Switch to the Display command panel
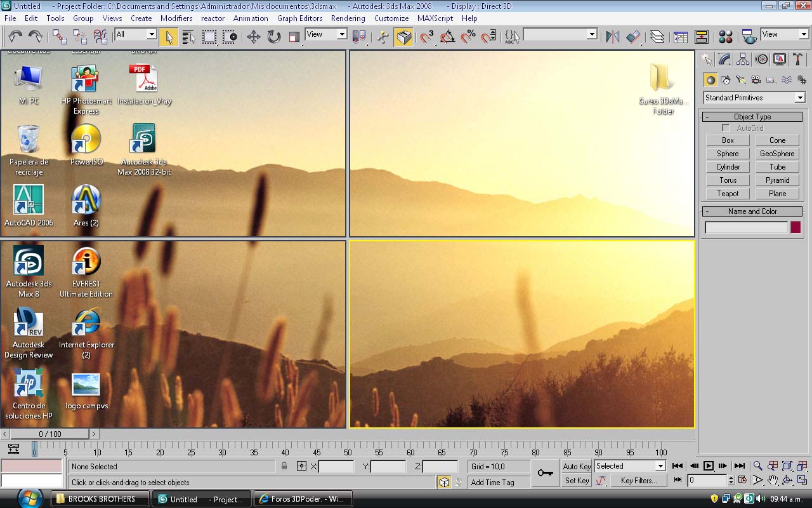The image size is (812, 508). (x=780, y=60)
